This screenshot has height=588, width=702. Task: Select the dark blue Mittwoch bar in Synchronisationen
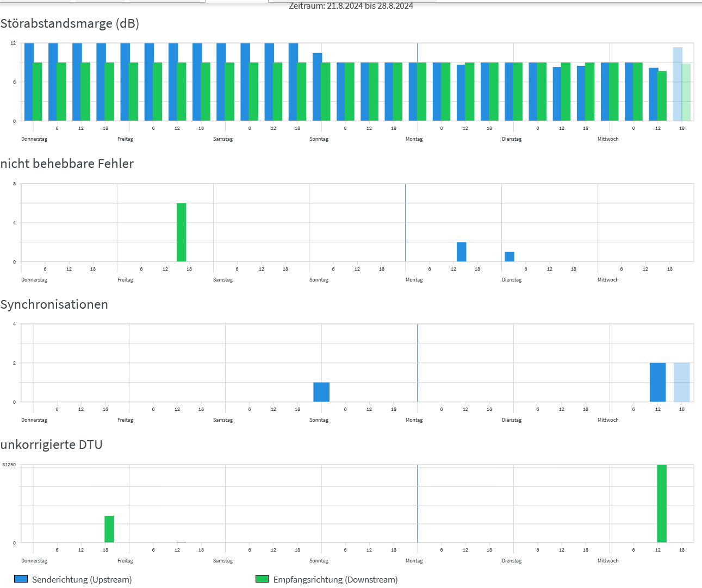pos(657,383)
